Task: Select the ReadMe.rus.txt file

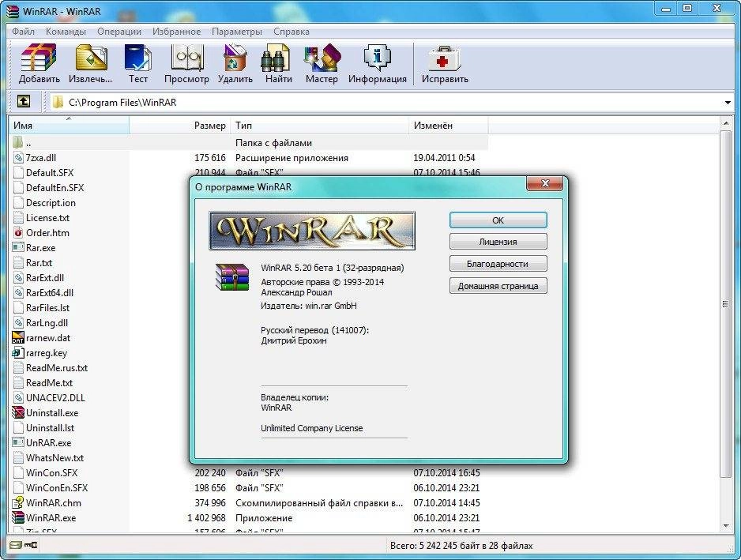Action: [x=57, y=367]
